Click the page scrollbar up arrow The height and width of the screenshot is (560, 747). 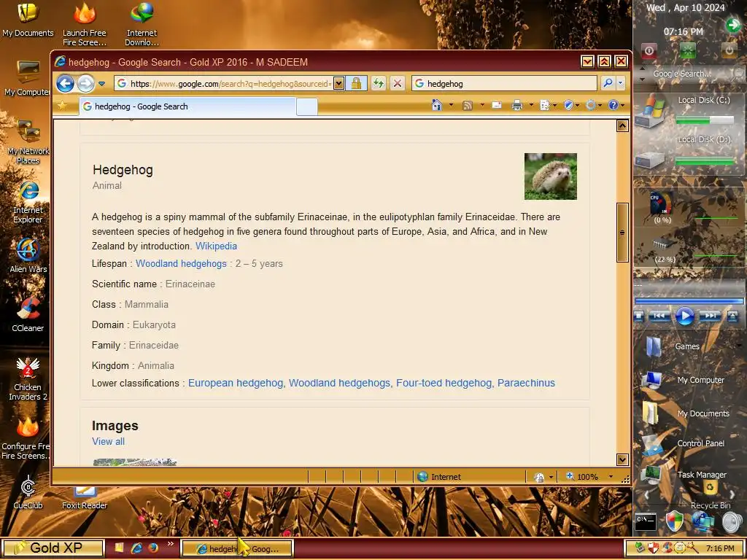click(622, 125)
